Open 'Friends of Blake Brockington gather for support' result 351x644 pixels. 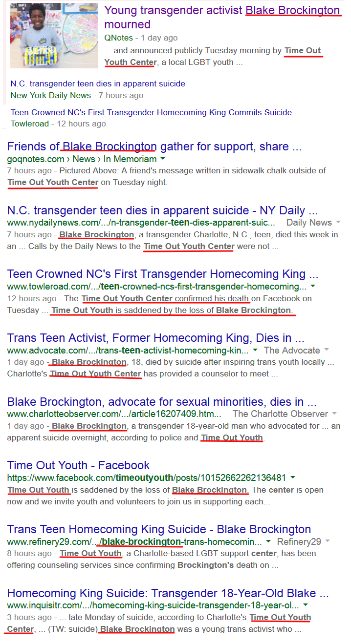tap(154, 146)
